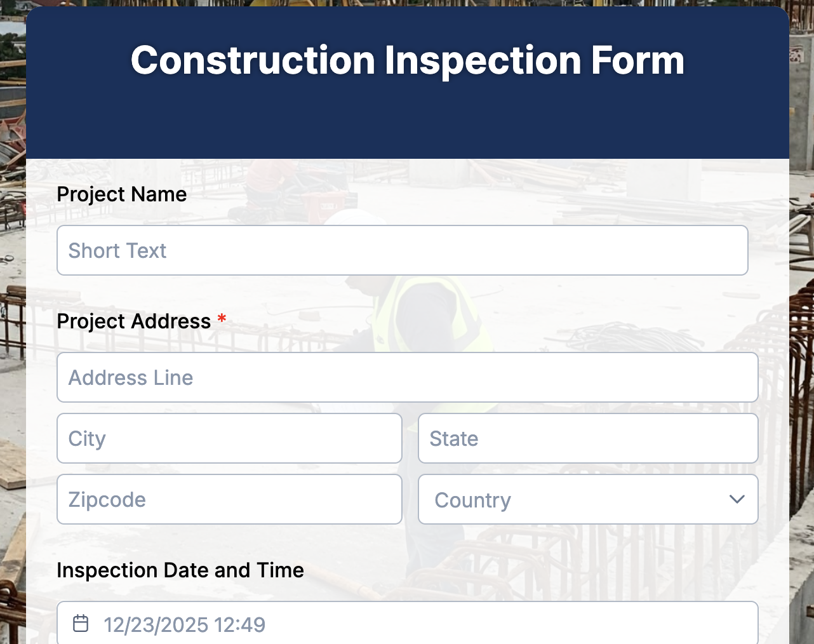Click the Country placeholder text
The height and width of the screenshot is (644, 814).
click(472, 500)
